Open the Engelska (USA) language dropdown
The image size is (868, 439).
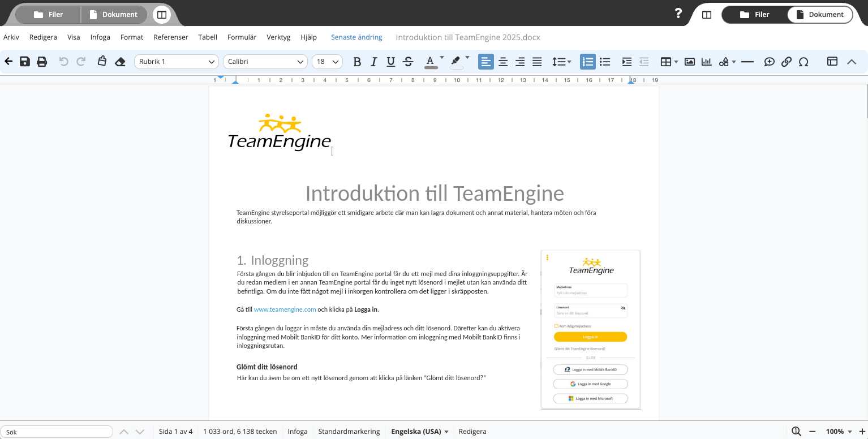click(420, 432)
